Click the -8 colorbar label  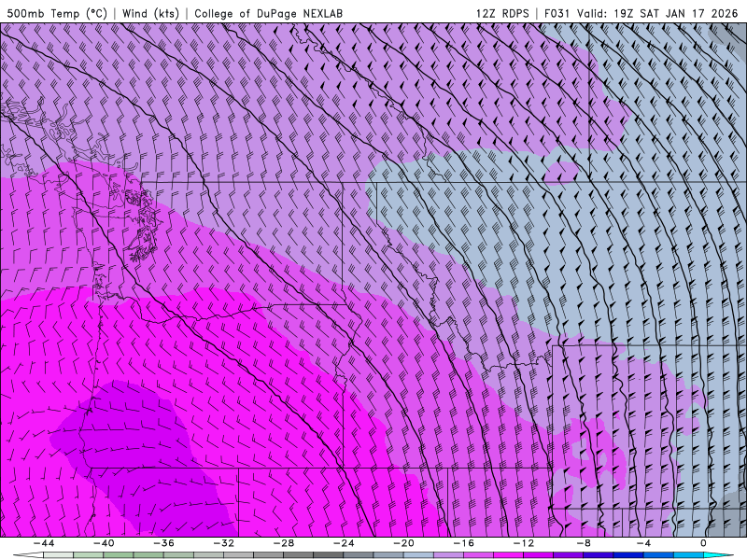(x=584, y=543)
